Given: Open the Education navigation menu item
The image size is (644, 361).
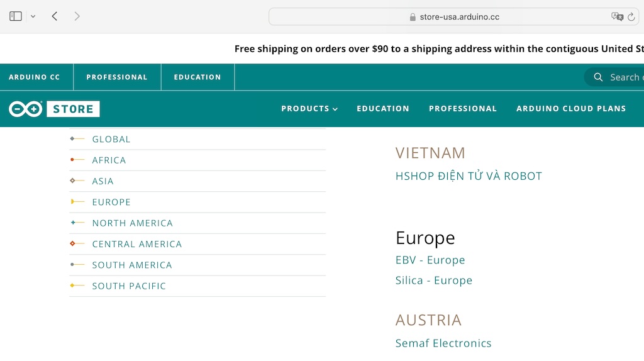Looking at the screenshot, I should (382, 109).
